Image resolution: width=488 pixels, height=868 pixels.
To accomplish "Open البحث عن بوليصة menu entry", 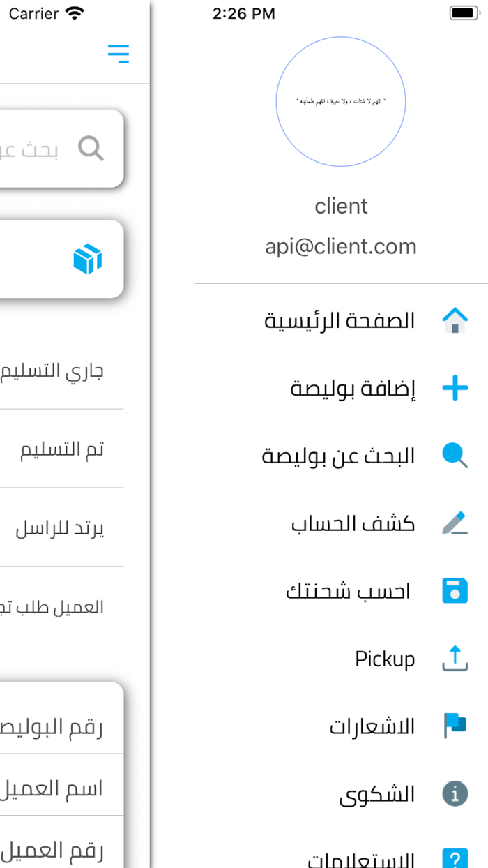I will point(338,456).
